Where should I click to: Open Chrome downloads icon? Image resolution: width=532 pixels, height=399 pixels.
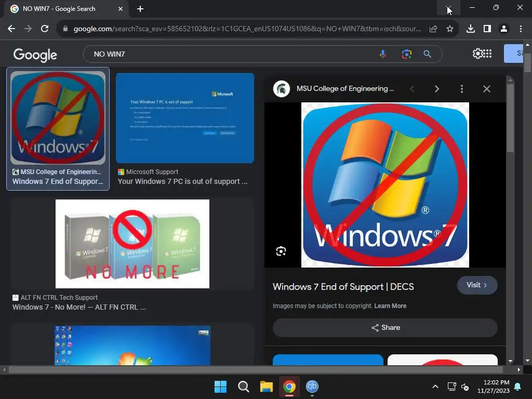tap(471, 29)
